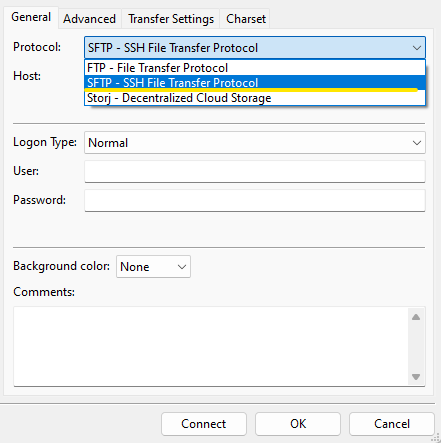Screen dimensions: 441x443
Task: Dismiss the dialog with Cancel
Action: pyautogui.click(x=392, y=424)
